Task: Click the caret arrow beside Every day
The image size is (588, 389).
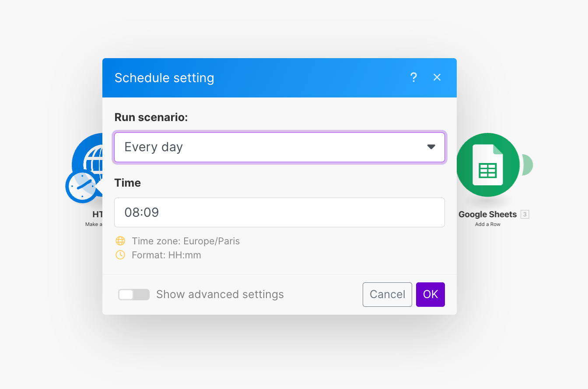Action: (431, 147)
